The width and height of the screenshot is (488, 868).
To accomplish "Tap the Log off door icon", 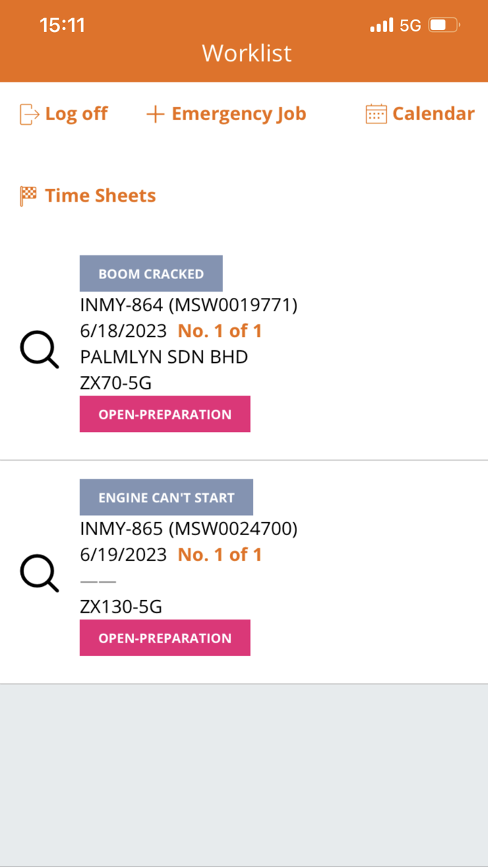I will click(29, 114).
